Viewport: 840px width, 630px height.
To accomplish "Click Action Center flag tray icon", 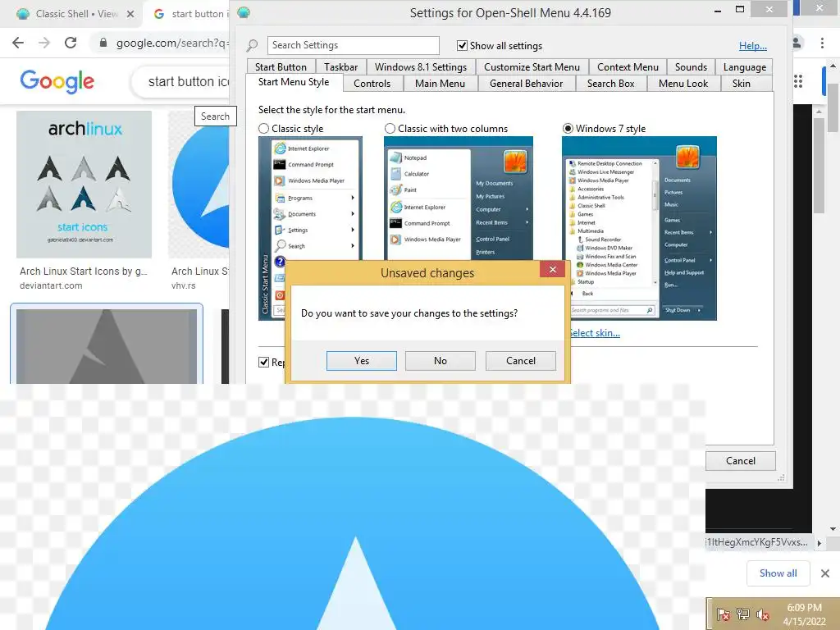I will tap(724, 614).
